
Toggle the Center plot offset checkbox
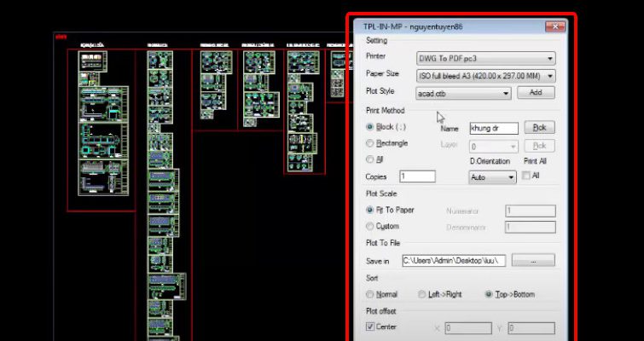370,327
